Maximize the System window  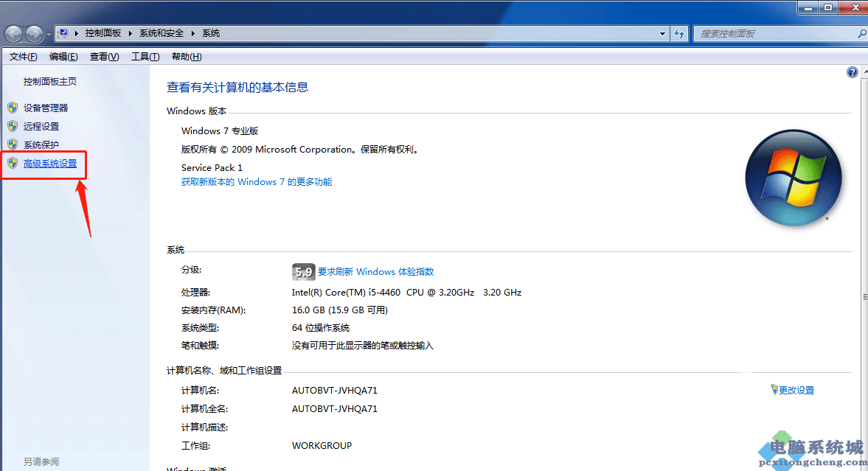click(828, 7)
